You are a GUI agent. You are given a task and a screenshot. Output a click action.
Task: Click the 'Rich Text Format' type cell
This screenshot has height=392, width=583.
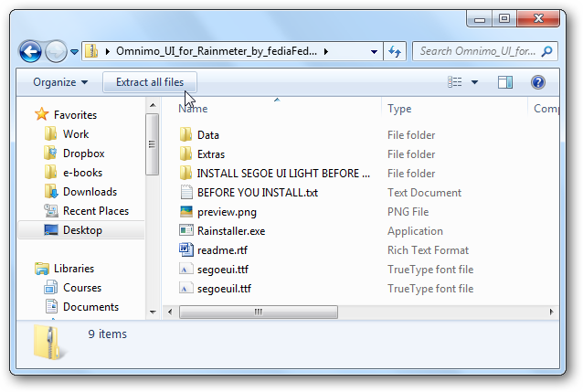coord(428,250)
